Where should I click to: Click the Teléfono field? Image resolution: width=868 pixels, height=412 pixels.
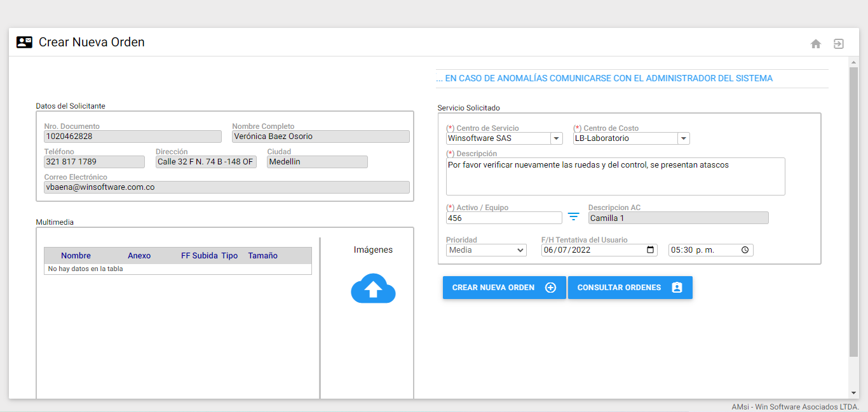coord(94,162)
